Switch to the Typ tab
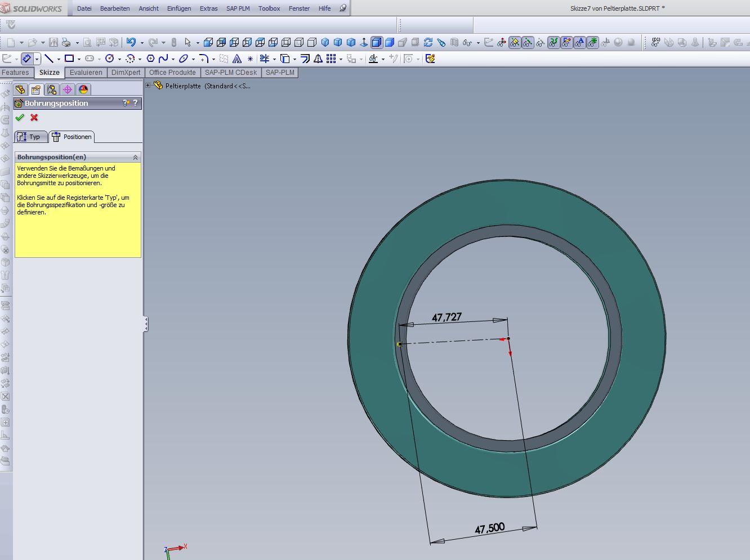Viewport: 750px width, 560px height. 30,137
